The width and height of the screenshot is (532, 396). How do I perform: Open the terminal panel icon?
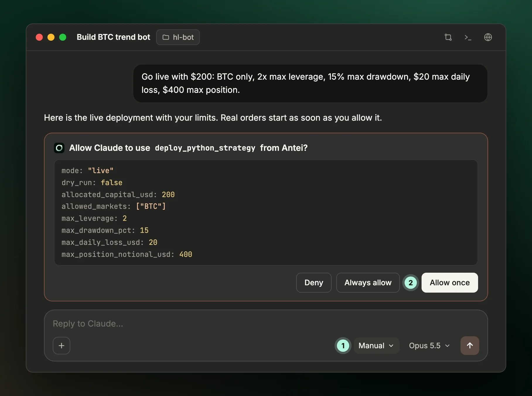pyautogui.click(x=468, y=37)
